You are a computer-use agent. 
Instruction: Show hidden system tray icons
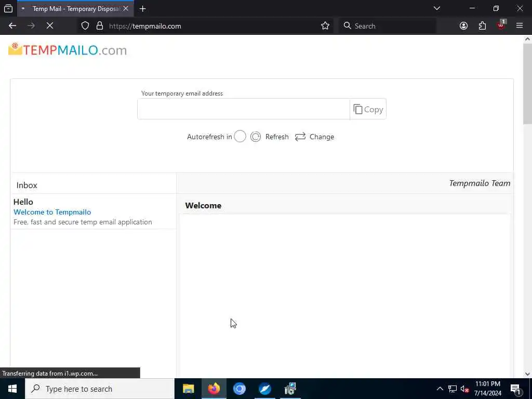440,389
